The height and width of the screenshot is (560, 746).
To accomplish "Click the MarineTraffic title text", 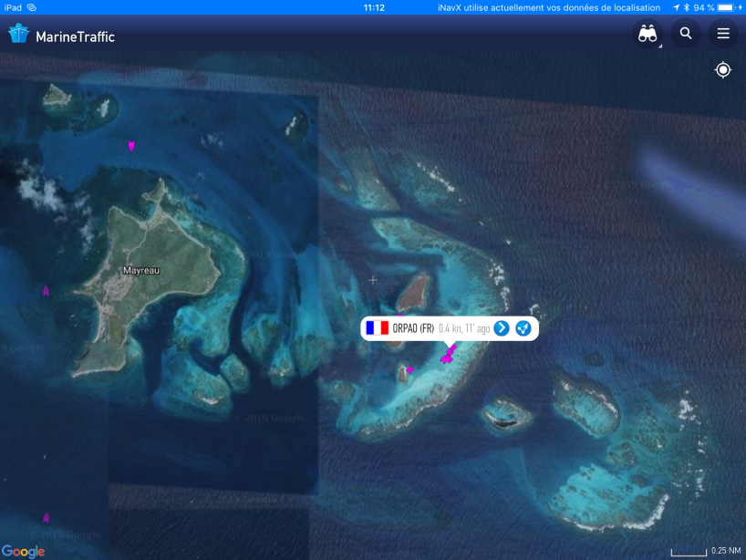I will click(75, 37).
